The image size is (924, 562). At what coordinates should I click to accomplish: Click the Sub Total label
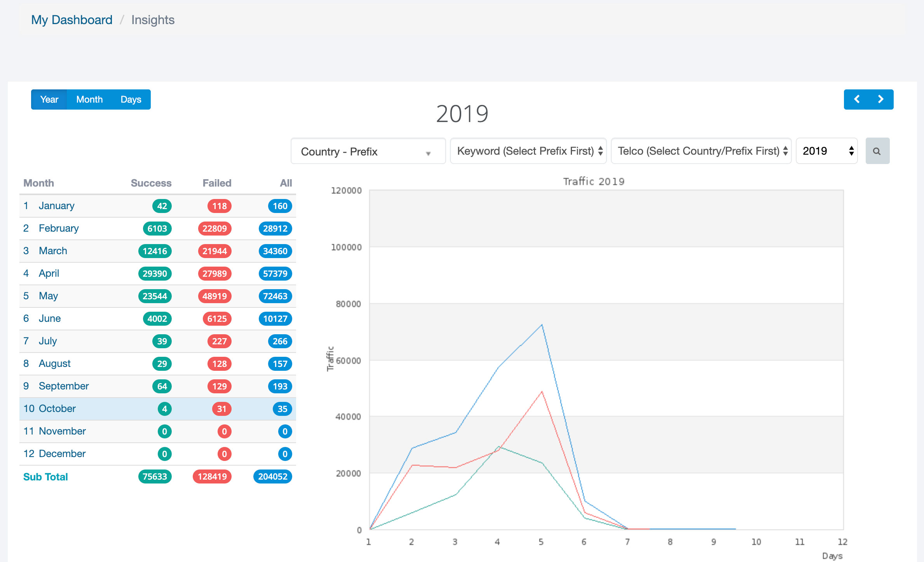pyautogui.click(x=45, y=477)
